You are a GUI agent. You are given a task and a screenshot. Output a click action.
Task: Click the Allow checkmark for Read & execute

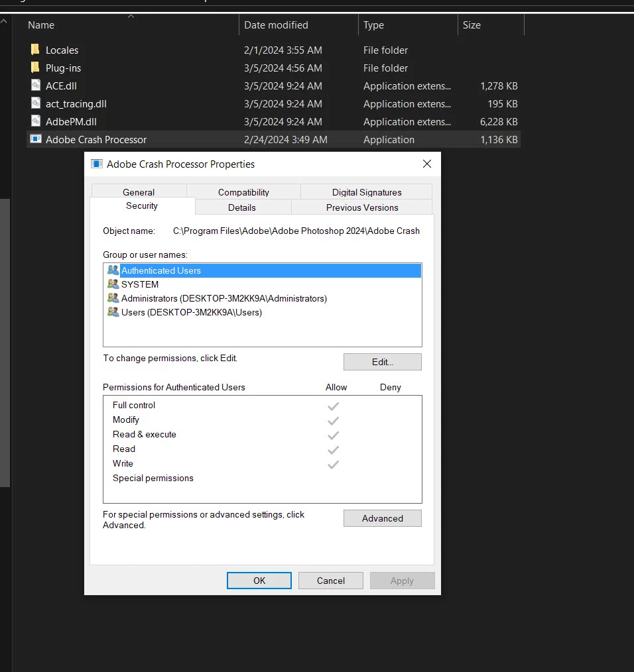pyautogui.click(x=334, y=435)
